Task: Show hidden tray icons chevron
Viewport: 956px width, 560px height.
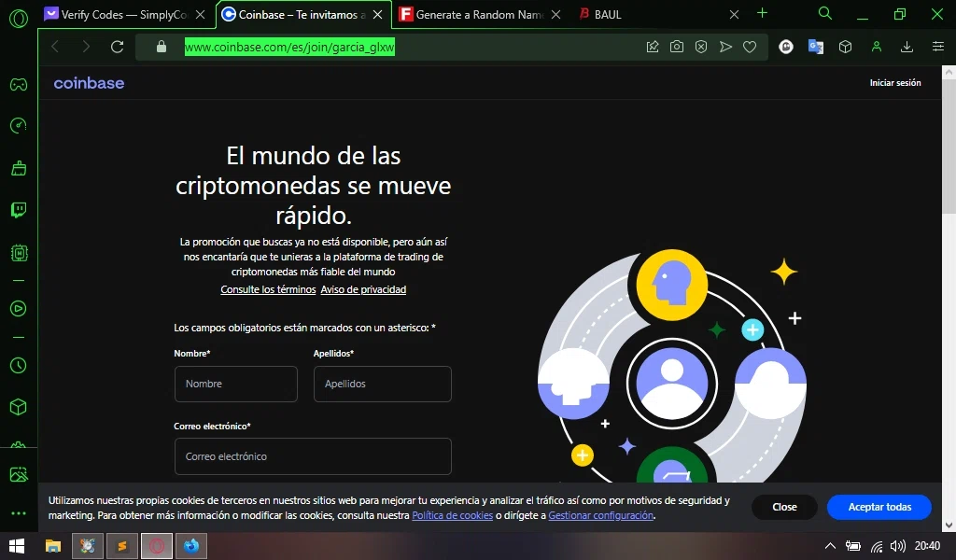Action: point(830,546)
